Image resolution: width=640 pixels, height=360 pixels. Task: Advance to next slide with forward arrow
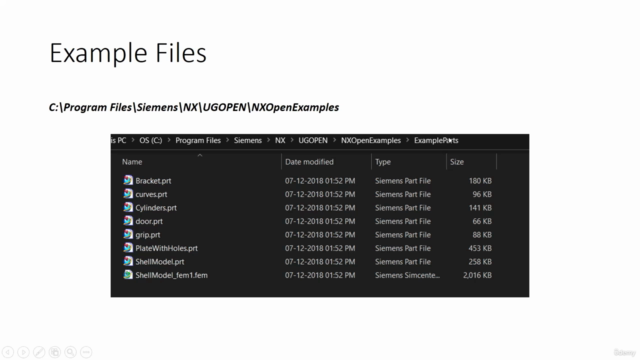tap(23, 352)
